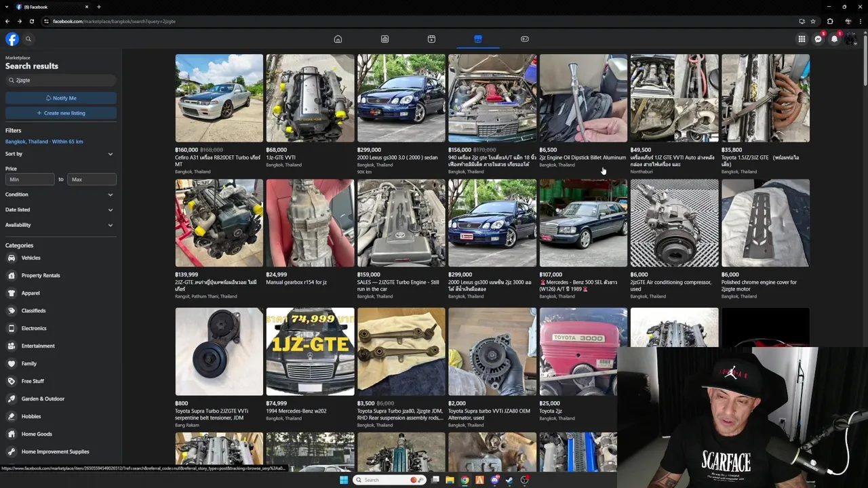The height and width of the screenshot is (488, 868).
Task: Open 2000 Lexus gs300 3.0 sedan listing
Action: [401, 114]
